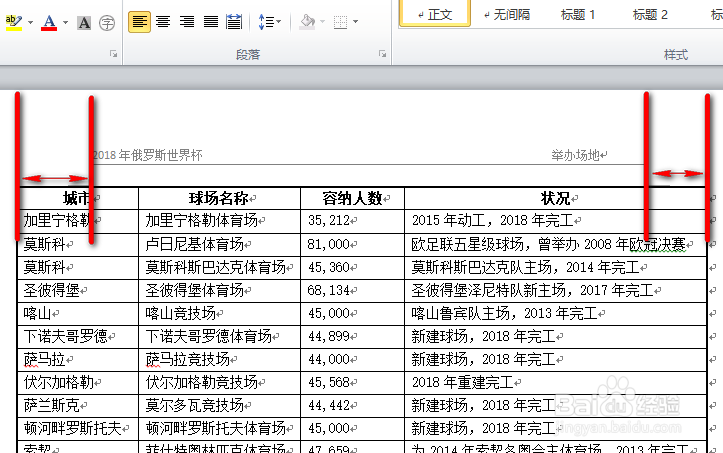This screenshot has height=453, width=723.
Task: Open the font color dropdown arrow
Action: pyautogui.click(x=65, y=22)
